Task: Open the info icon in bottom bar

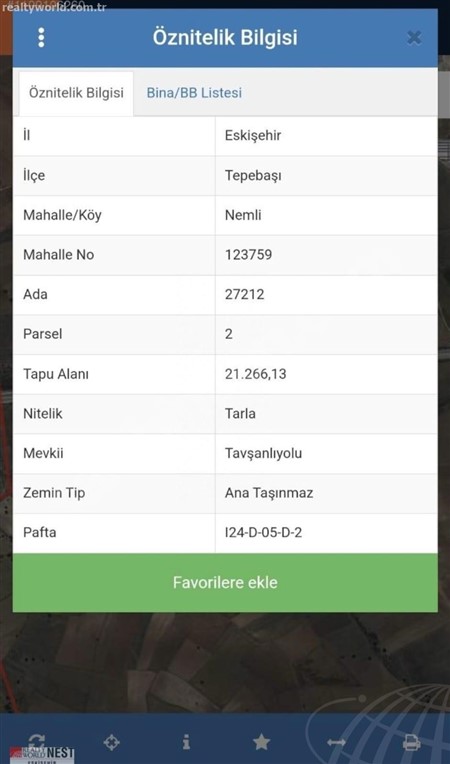Action: click(186, 743)
